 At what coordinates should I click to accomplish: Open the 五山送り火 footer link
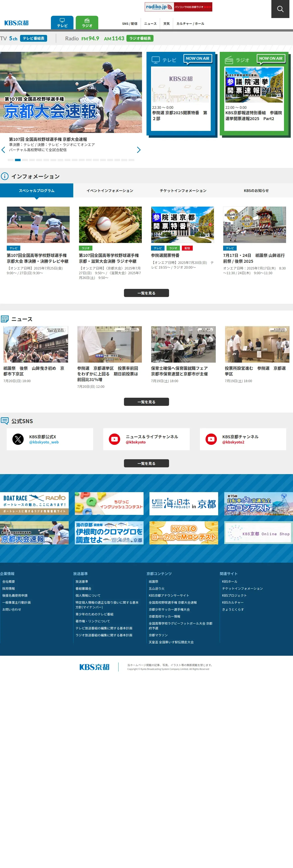pos(156,588)
